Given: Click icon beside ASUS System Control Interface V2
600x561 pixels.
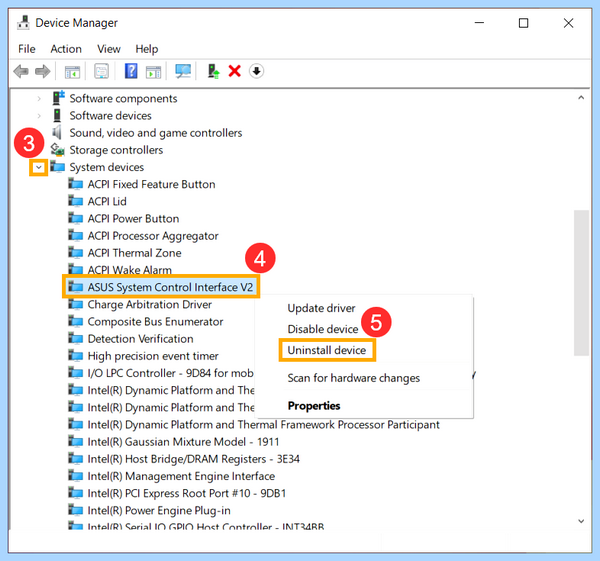Looking at the screenshot, I should coord(75,287).
